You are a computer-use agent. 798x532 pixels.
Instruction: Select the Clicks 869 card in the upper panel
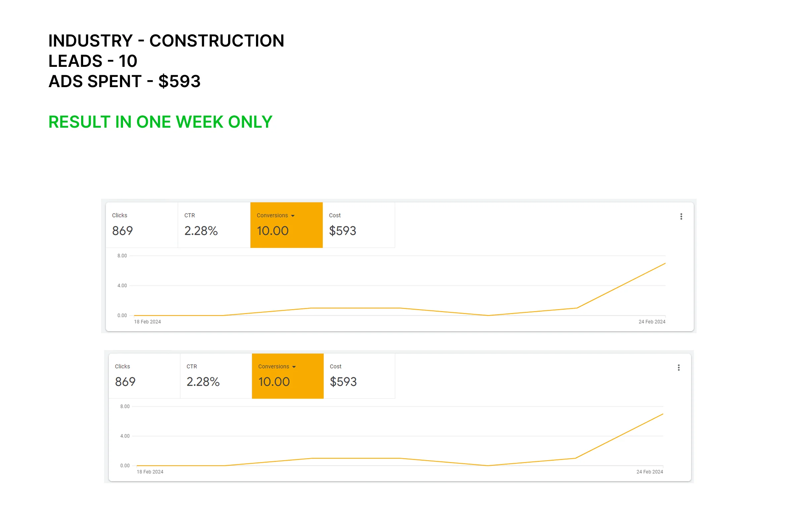tap(142, 225)
